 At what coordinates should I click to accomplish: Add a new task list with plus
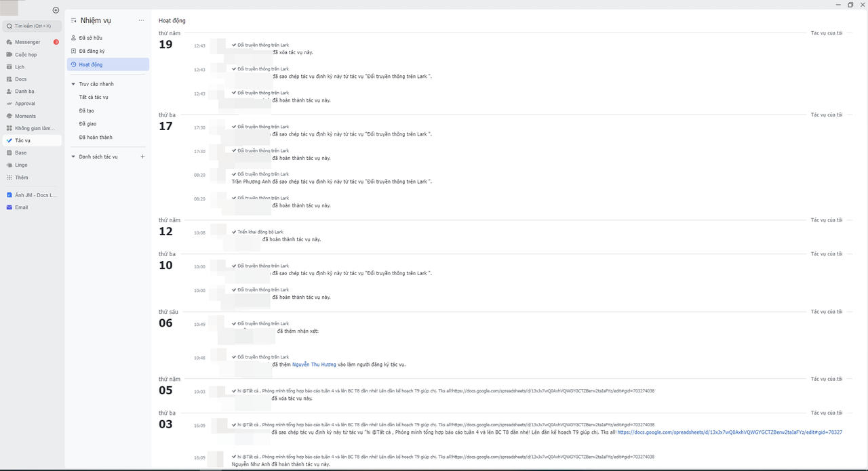tap(142, 157)
